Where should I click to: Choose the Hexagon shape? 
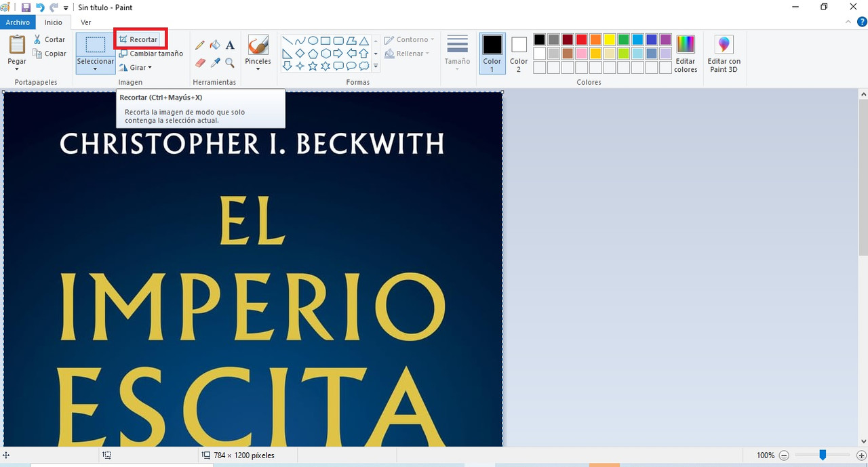point(325,54)
